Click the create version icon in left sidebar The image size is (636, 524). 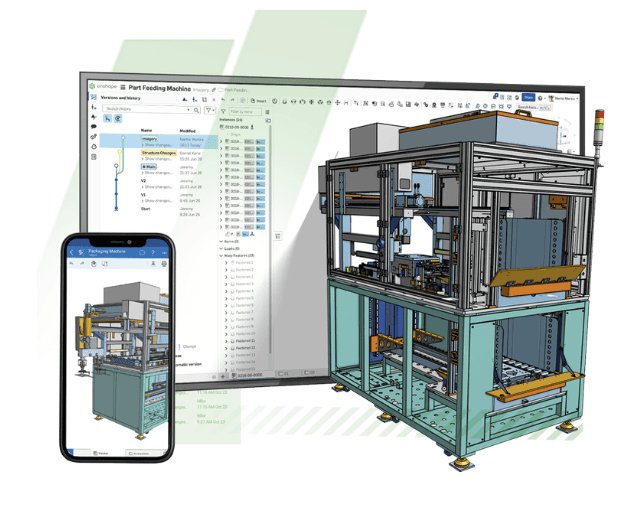point(94,107)
